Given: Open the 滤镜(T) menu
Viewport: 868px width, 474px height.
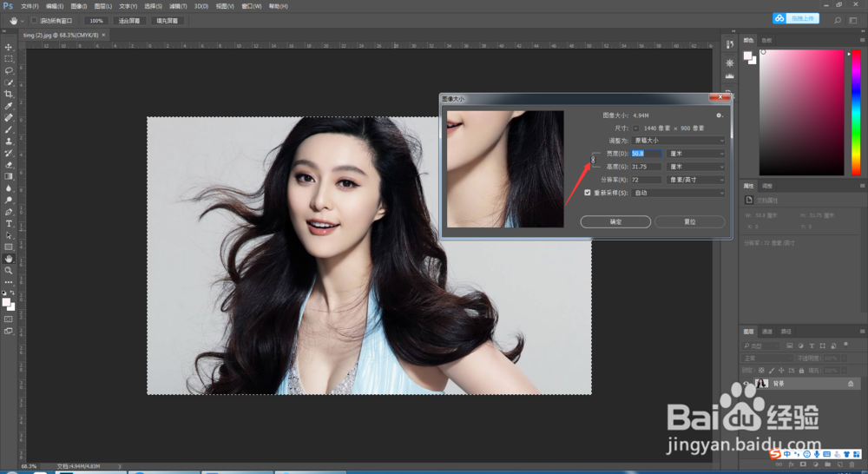Looking at the screenshot, I should pyautogui.click(x=178, y=6).
